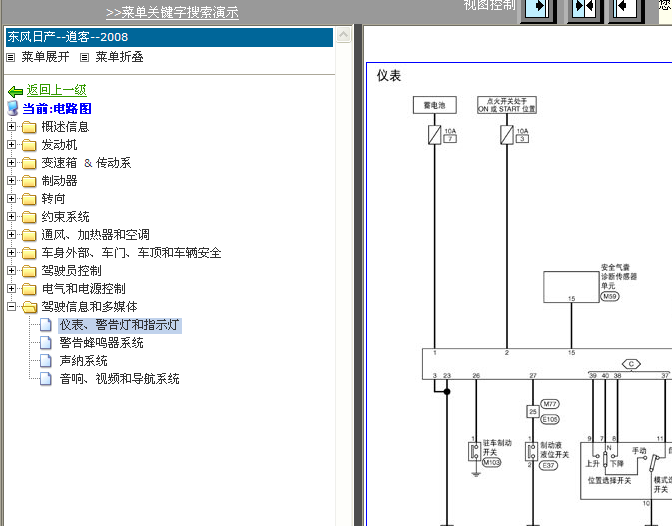Expand the 变速箱 & 传动系 node
The width and height of the screenshot is (672, 526).
pos(12,163)
